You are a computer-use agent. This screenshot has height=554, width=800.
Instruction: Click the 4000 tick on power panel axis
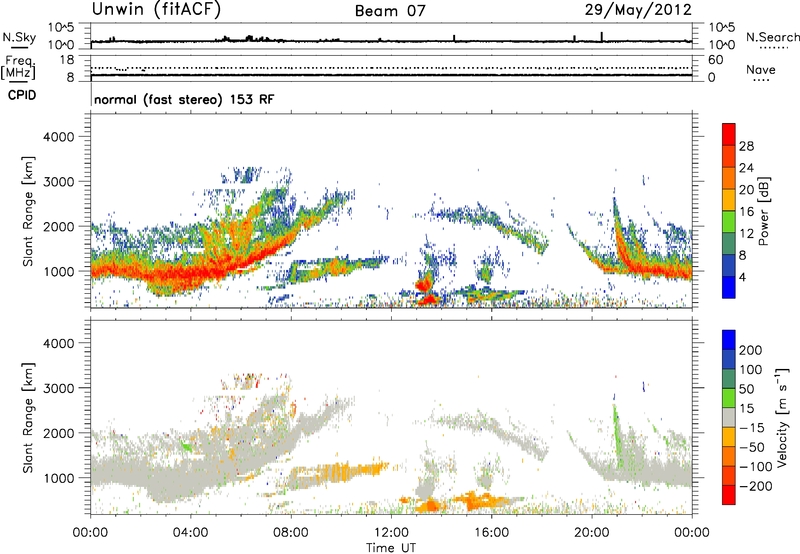pos(58,137)
